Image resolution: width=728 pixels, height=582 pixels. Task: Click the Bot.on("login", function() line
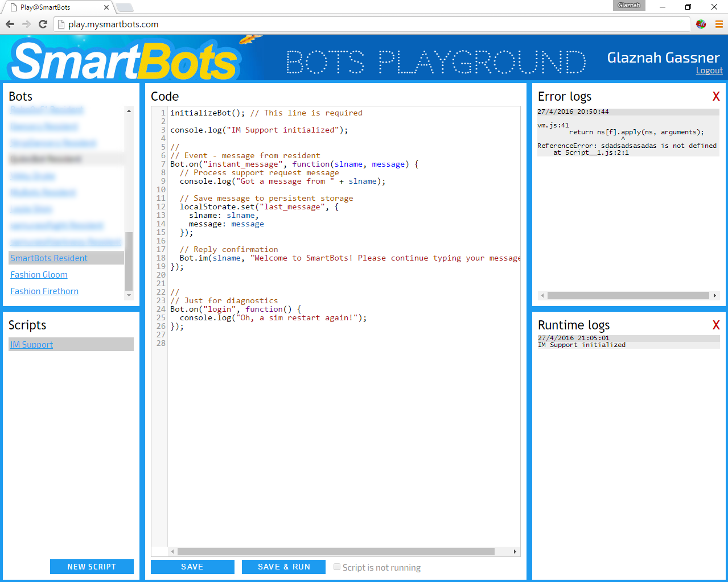[x=236, y=309]
